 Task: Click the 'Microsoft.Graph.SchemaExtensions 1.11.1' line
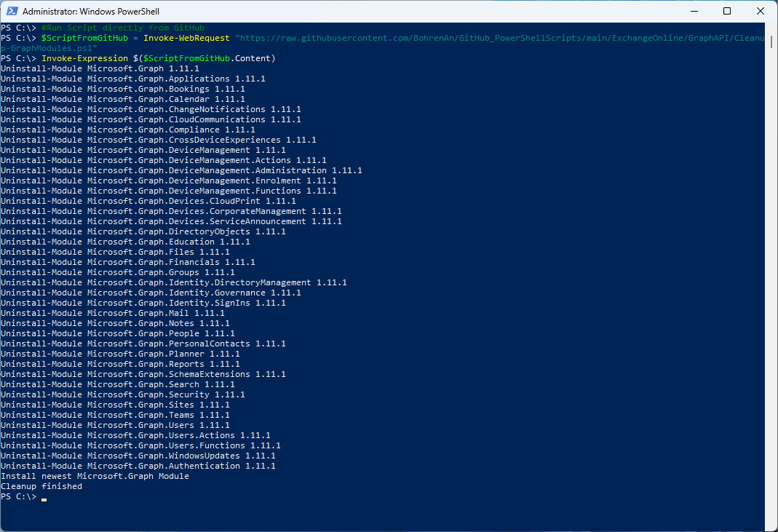(143, 374)
